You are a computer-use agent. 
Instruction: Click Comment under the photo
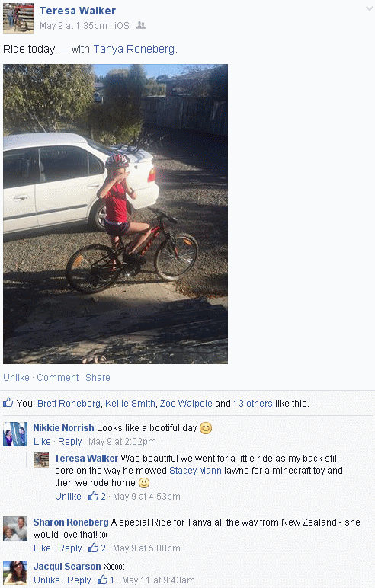tap(57, 377)
